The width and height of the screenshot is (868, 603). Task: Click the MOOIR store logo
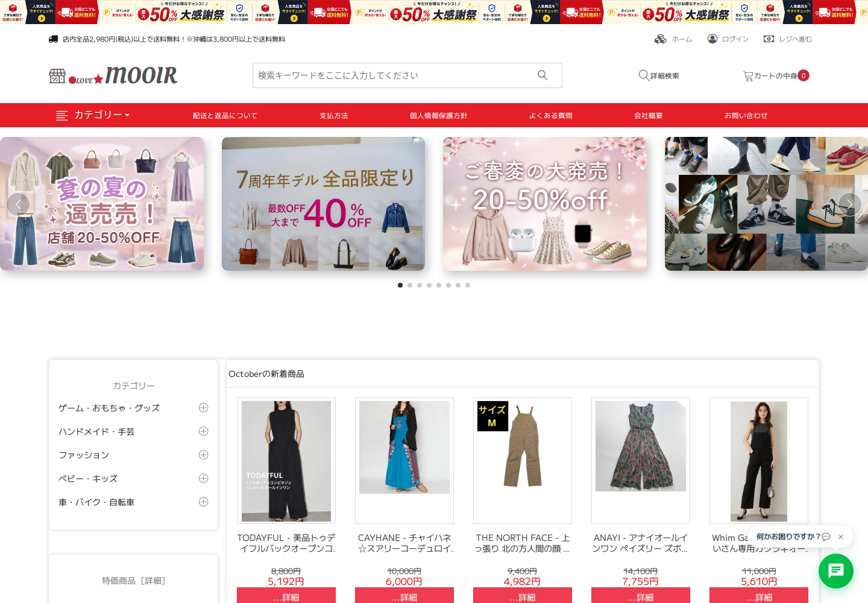[113, 75]
